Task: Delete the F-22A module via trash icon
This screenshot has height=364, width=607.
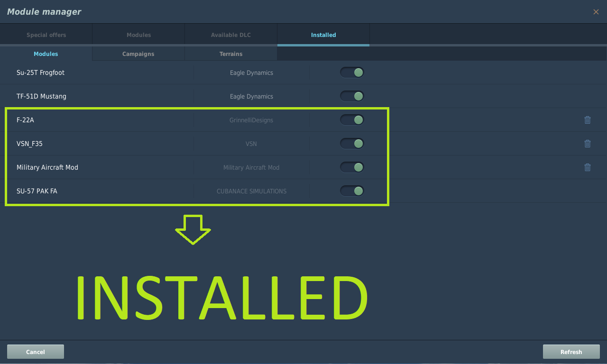Action: 588,120
